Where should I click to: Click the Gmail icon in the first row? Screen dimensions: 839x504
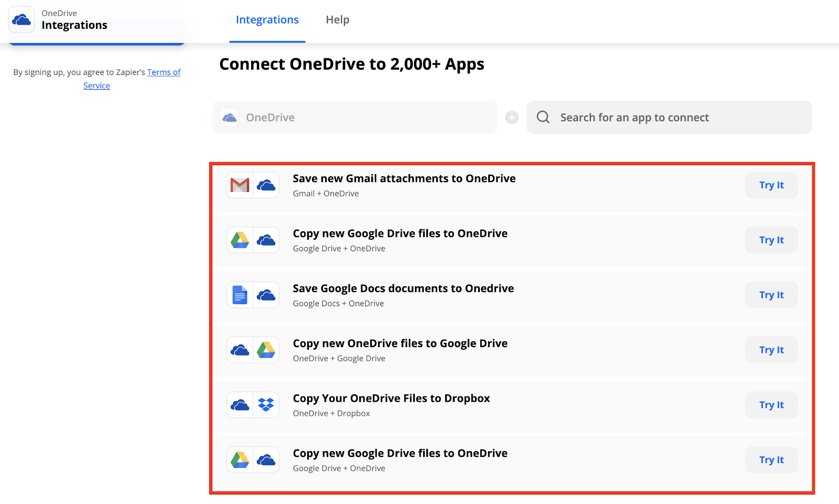coord(240,185)
